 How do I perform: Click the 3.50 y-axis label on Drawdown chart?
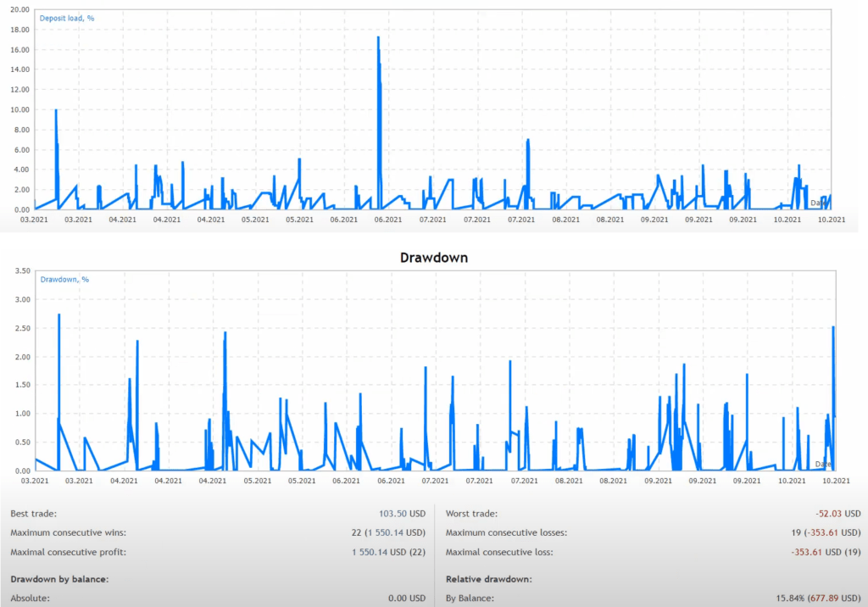tap(20, 270)
